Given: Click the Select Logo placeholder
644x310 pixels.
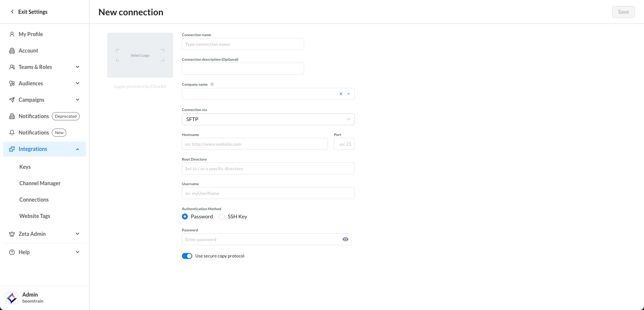Looking at the screenshot, I should 140,55.
